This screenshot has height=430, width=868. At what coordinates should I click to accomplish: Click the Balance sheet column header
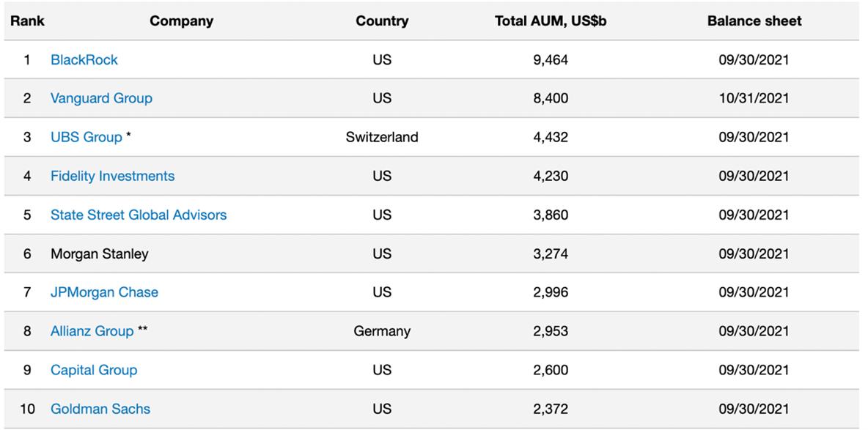(754, 21)
